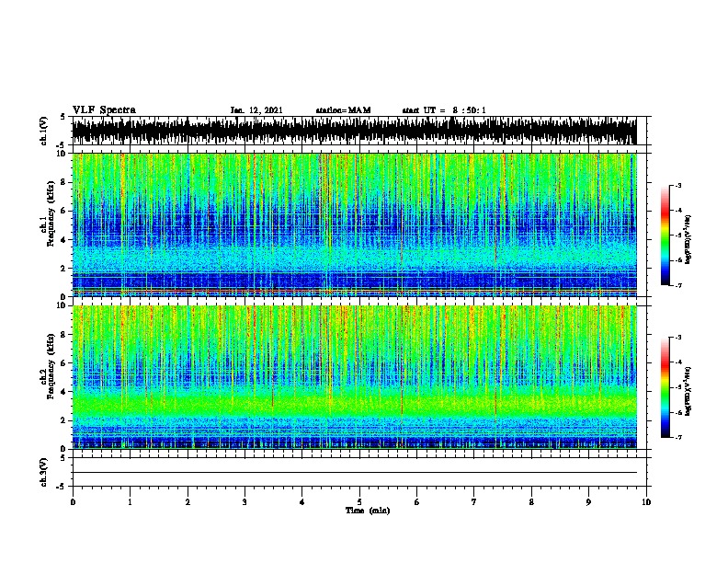
Task: Click the ch.2 spectrogram color scale bar
Action: [x=665, y=387]
